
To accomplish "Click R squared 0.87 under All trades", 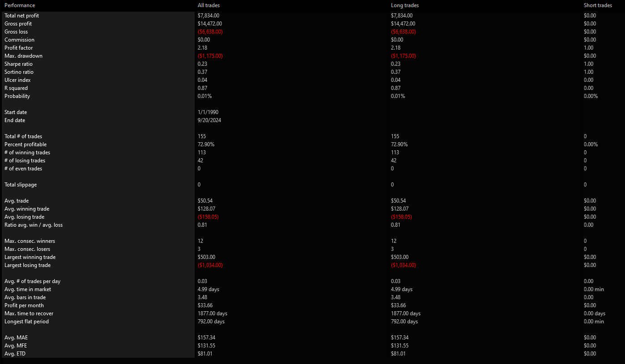I will pyautogui.click(x=203, y=88).
